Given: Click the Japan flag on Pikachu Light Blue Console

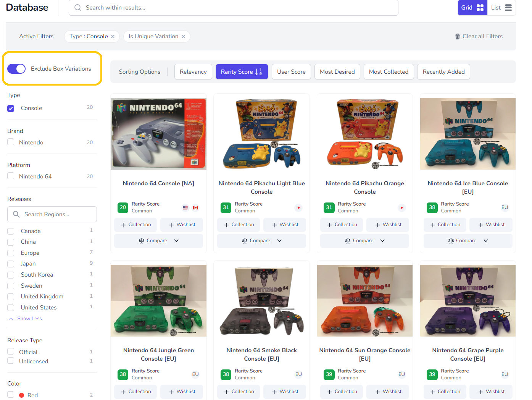Looking at the screenshot, I should [298, 207].
